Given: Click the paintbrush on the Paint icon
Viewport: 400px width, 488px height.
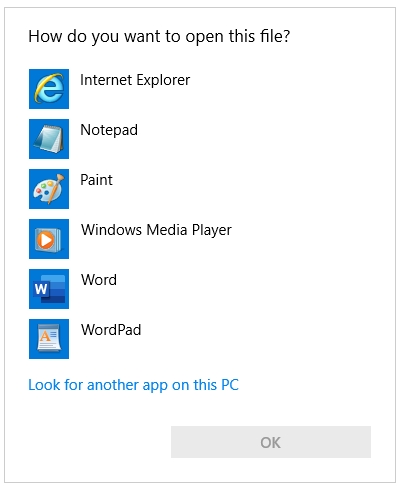Looking at the screenshot, I should (x=56, y=188).
